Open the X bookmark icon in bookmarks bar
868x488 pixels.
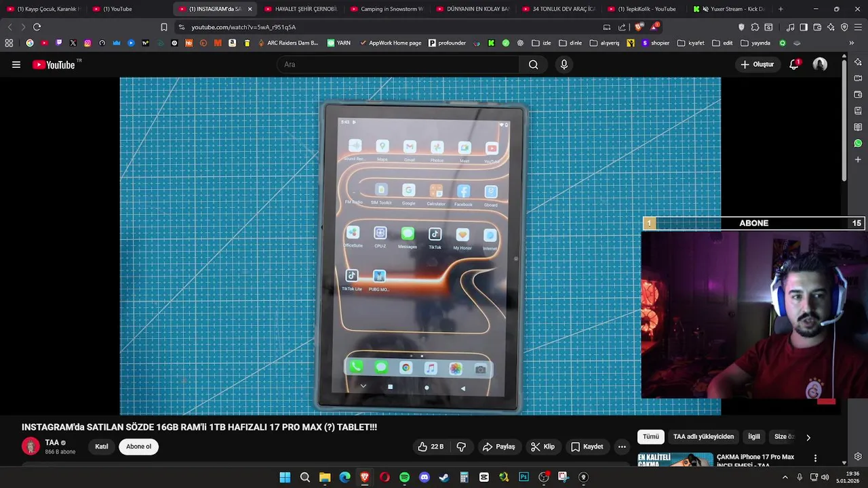73,43
